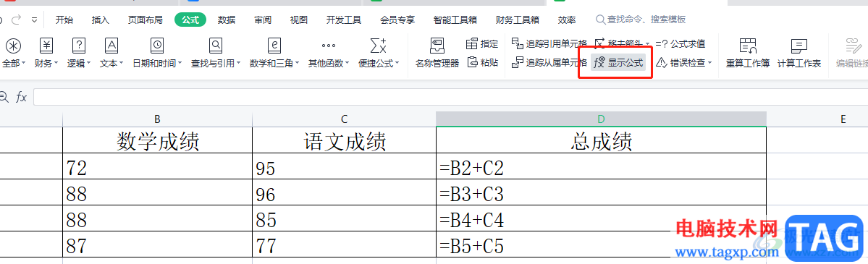Switch to the 页面布局 tab
This screenshot has width=868, height=264.
point(145,20)
